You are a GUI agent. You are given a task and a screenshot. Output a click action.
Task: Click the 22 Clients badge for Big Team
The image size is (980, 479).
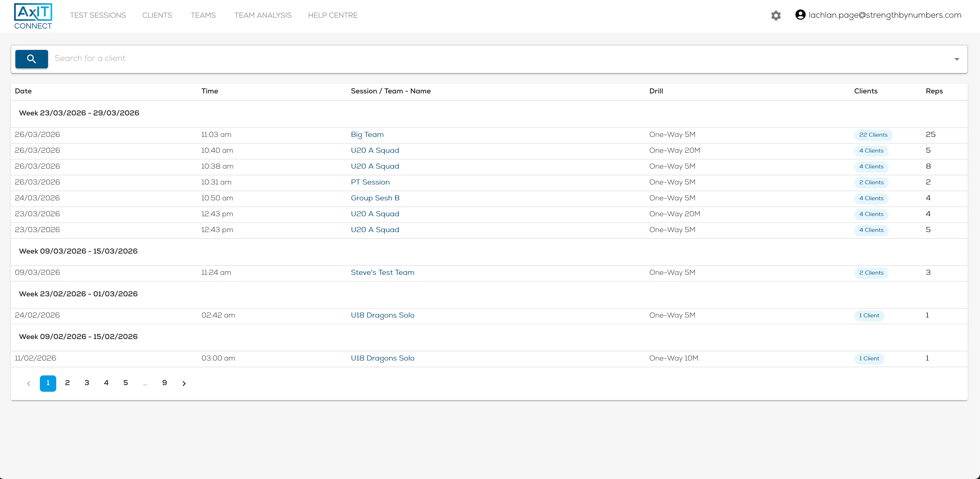(873, 135)
